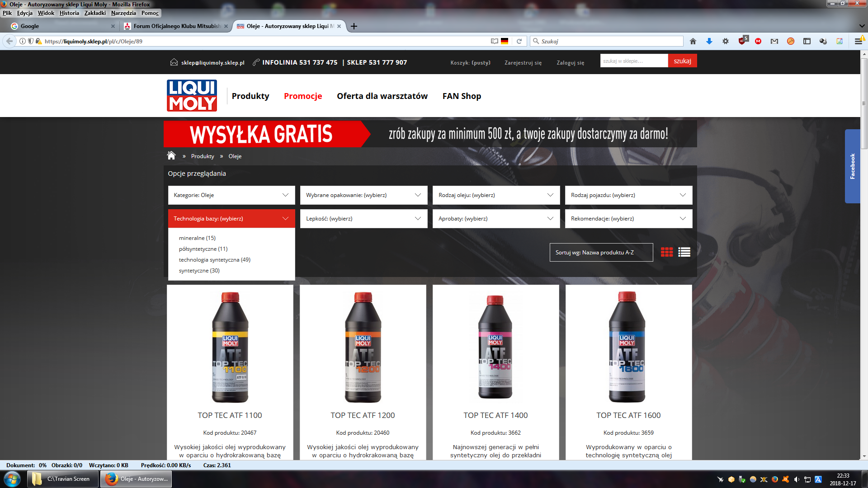The width and height of the screenshot is (868, 488).
Task: Switch to grid view of products
Action: click(x=667, y=252)
